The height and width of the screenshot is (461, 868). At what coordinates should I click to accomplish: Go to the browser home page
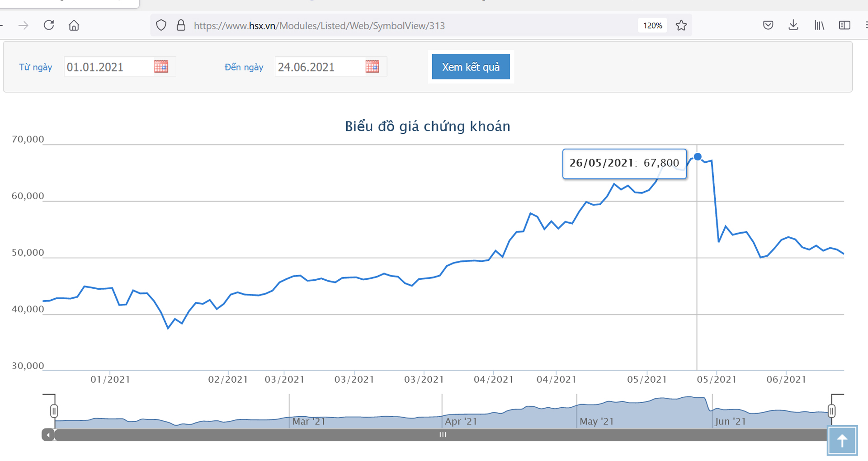pos(74,25)
